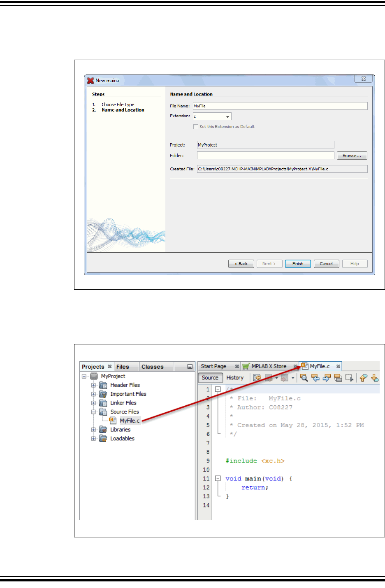
Task: Click the editor Back navigation icon
Action: [269, 378]
